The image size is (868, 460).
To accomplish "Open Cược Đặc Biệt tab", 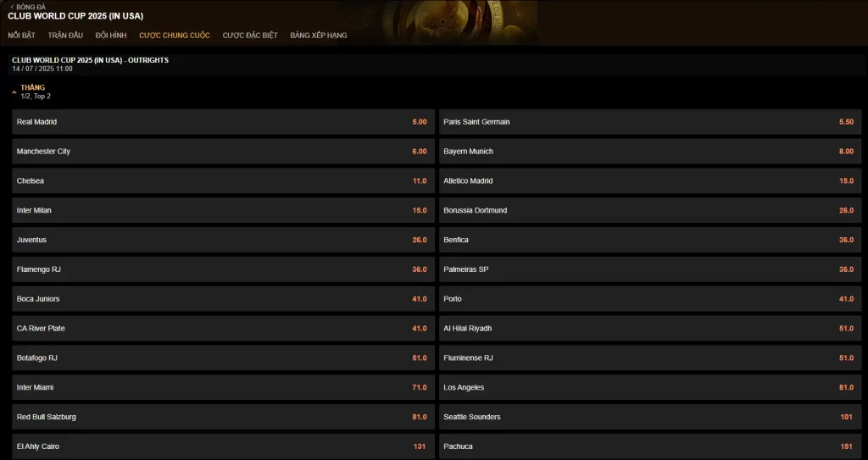I will pyautogui.click(x=250, y=36).
